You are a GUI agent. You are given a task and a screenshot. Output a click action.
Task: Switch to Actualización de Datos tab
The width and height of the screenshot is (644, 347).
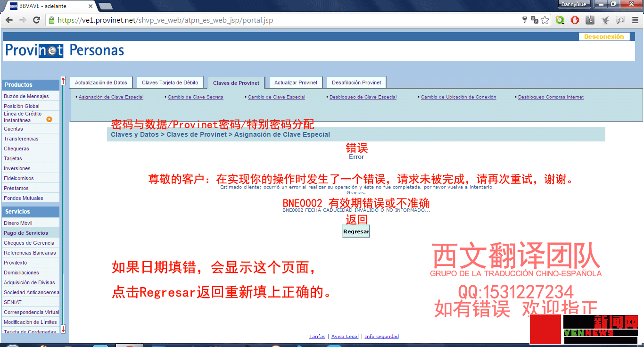[101, 83]
